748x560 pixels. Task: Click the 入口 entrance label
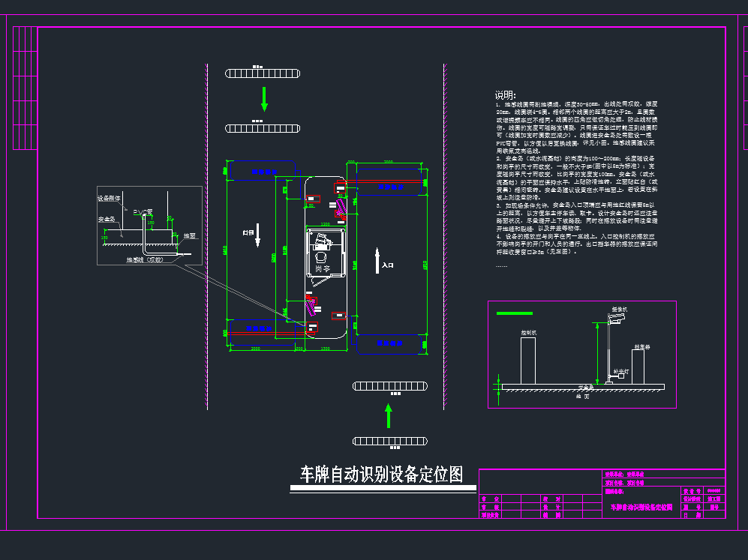[x=388, y=265]
